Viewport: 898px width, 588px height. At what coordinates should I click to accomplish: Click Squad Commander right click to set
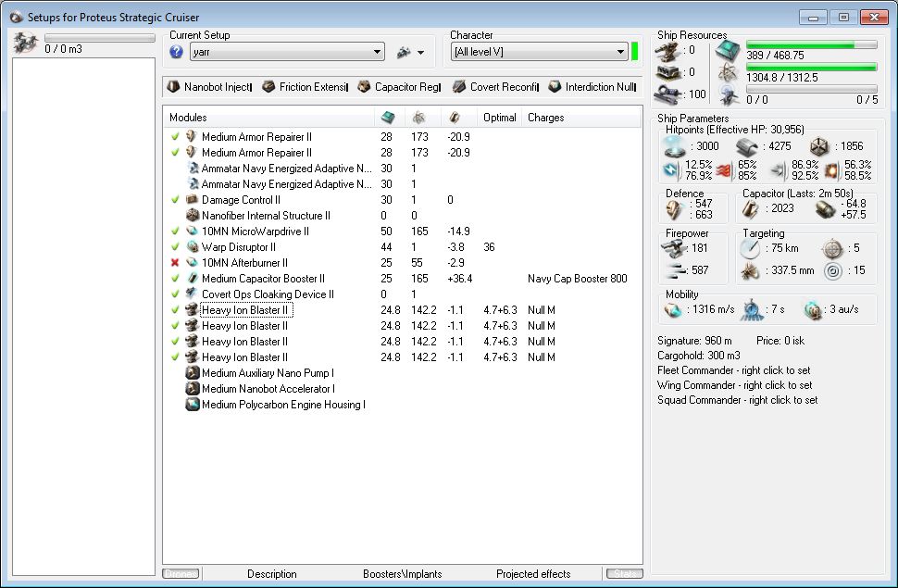738,400
